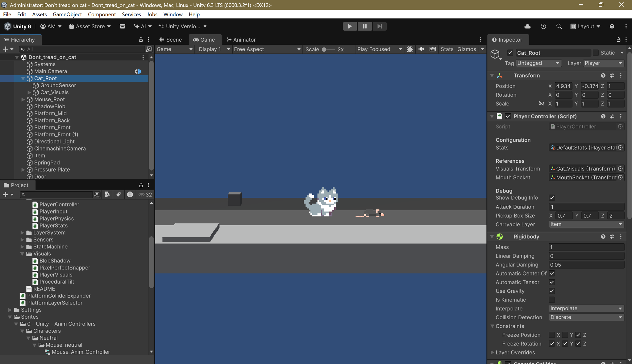Toggle hidden packages visibility showing 32

[145, 195]
